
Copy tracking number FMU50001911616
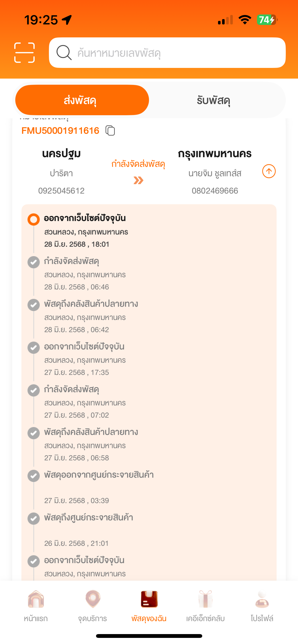pyautogui.click(x=110, y=131)
